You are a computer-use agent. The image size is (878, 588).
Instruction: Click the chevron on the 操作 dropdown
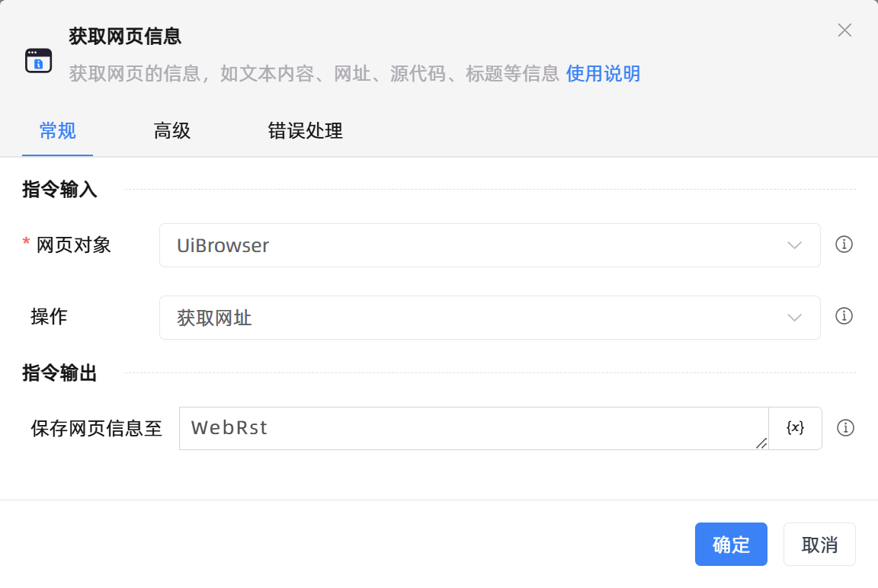795,317
